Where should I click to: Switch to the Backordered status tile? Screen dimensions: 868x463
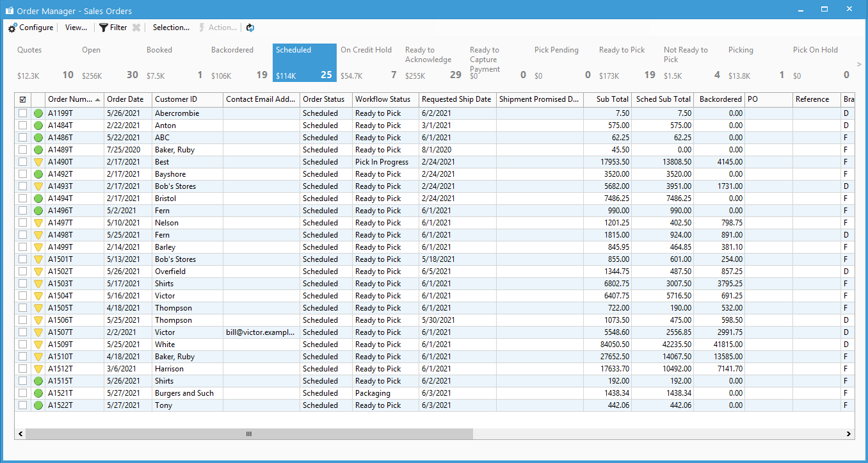[240, 63]
